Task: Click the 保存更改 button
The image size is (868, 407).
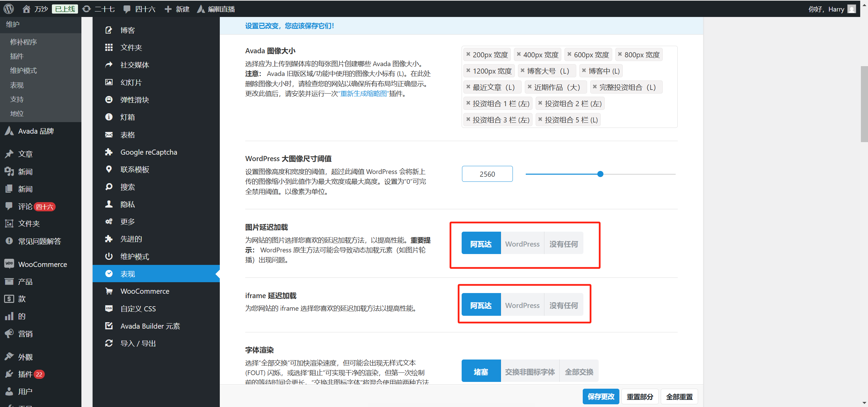Action: [x=601, y=396]
